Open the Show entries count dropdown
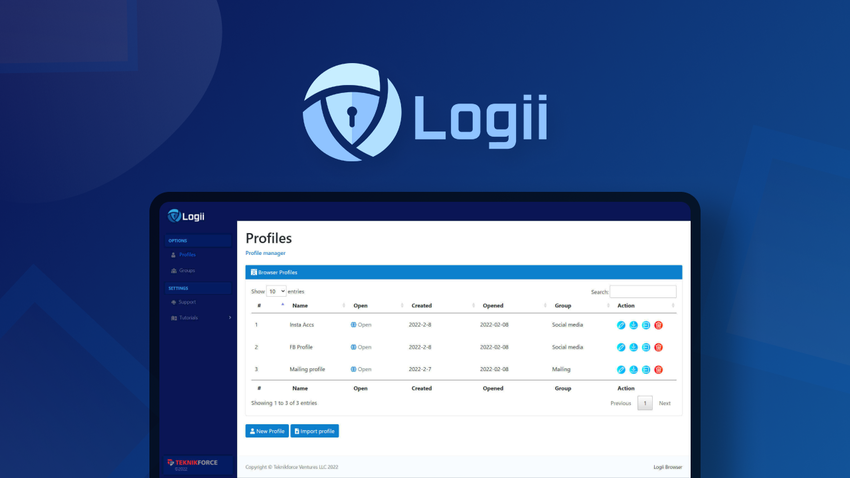This screenshot has height=478, width=850. tap(276, 292)
